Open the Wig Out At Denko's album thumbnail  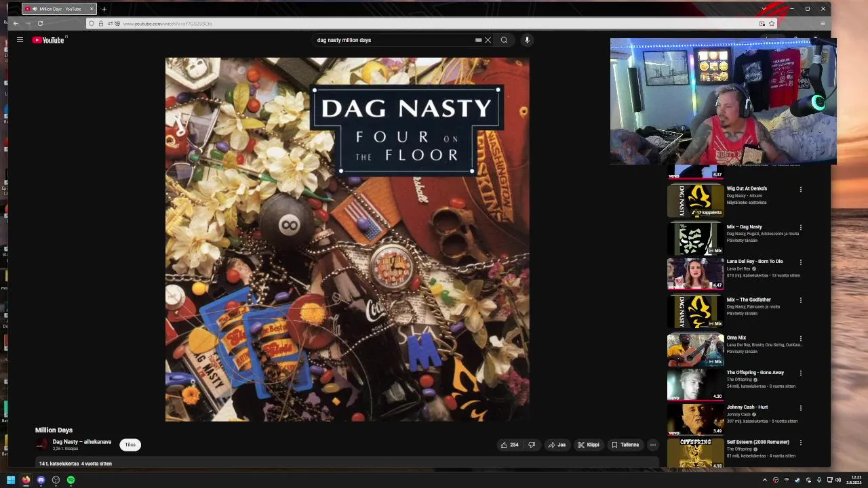click(x=696, y=201)
